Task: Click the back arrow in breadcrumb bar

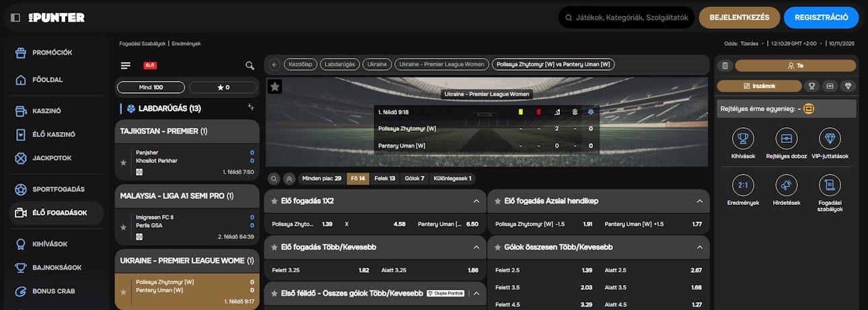Action: pyautogui.click(x=274, y=65)
